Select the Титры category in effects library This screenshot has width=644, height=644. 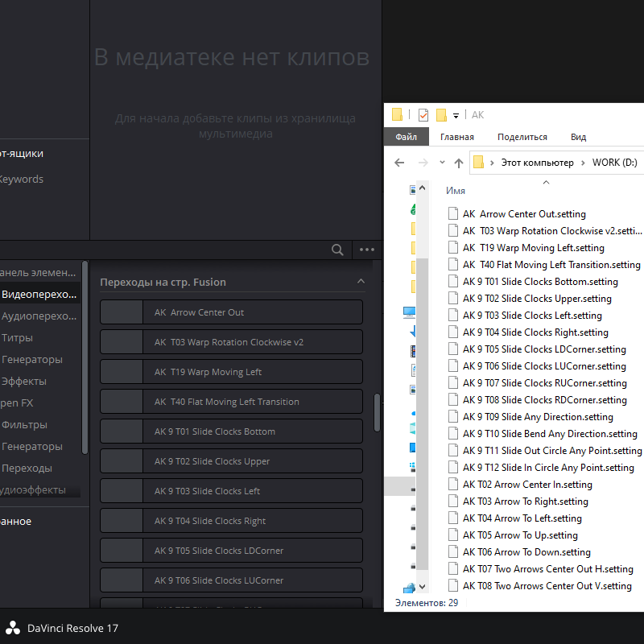click(x=21, y=337)
